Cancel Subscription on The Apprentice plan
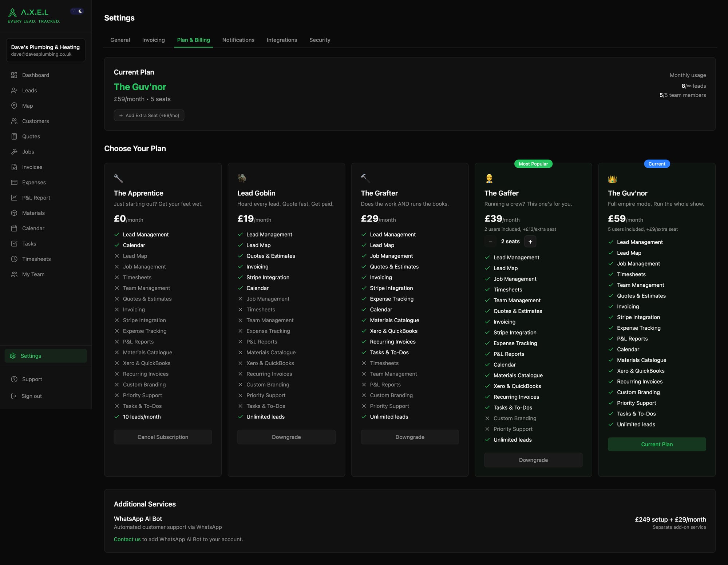Viewport: 728px width, 565px height. pyautogui.click(x=163, y=437)
